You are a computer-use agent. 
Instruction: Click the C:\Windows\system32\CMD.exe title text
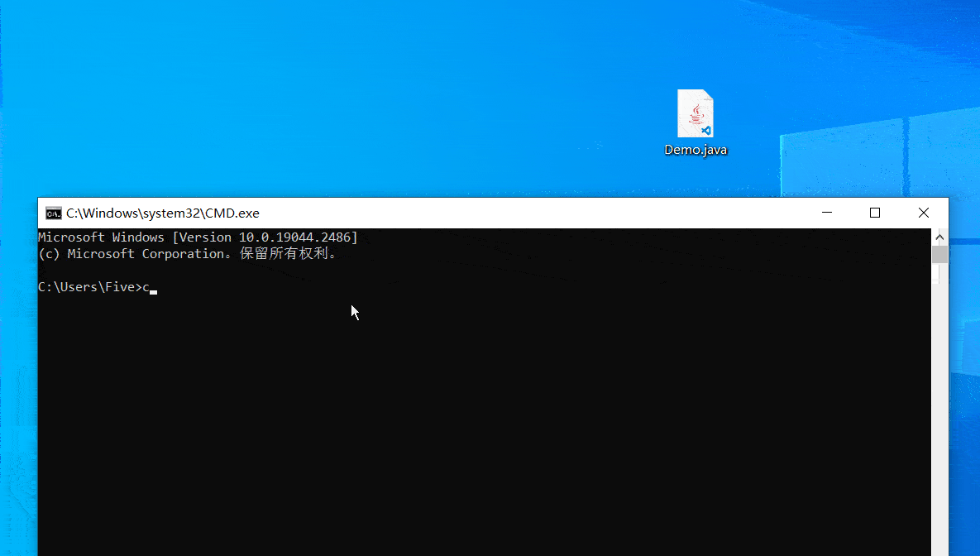162,213
